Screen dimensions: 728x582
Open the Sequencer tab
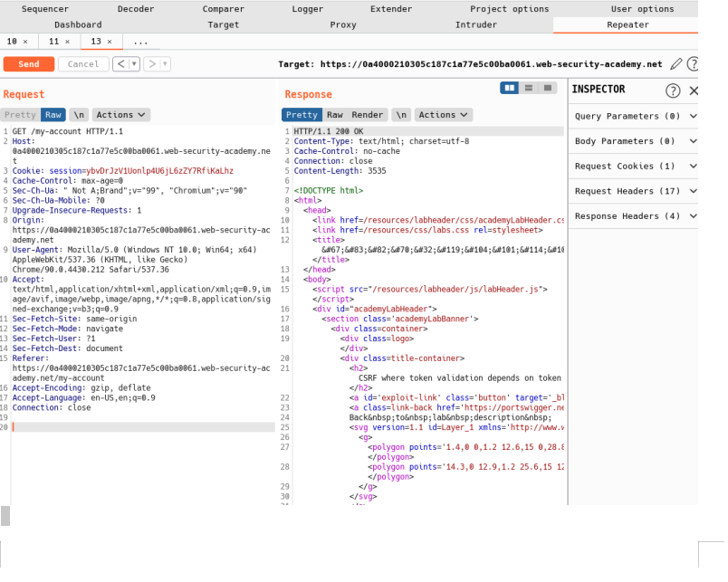coord(45,9)
